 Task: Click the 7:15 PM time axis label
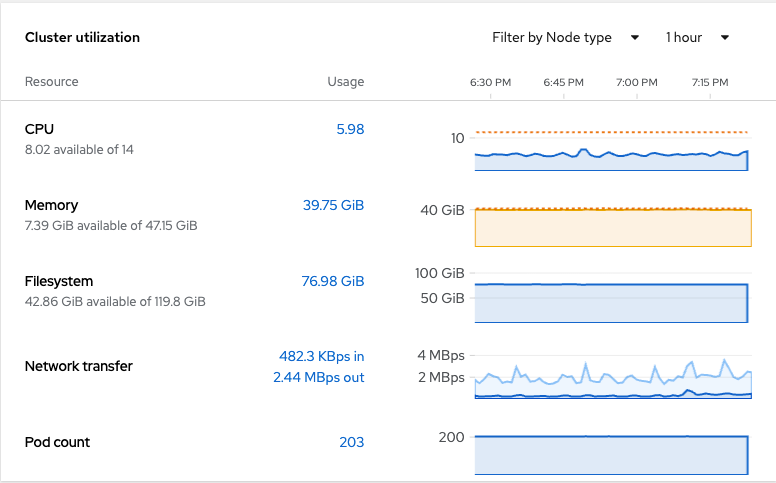710,82
